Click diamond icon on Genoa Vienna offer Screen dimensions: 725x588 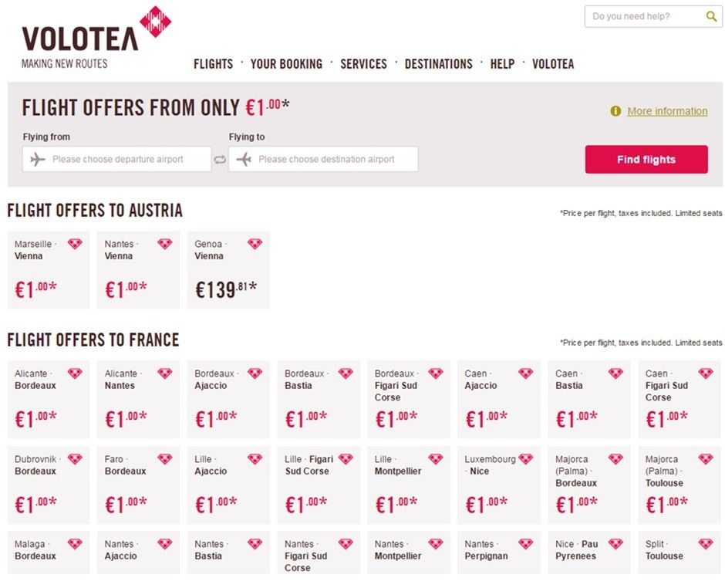[x=255, y=244]
